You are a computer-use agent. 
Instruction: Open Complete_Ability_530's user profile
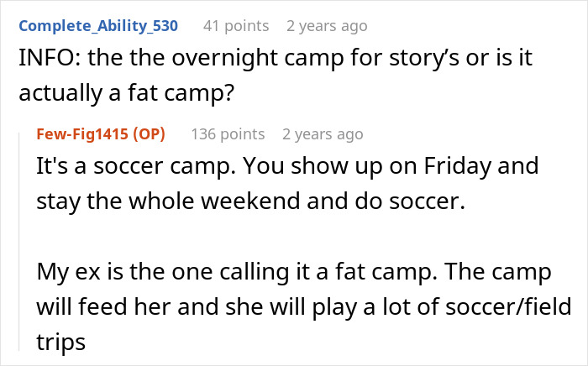(x=98, y=26)
